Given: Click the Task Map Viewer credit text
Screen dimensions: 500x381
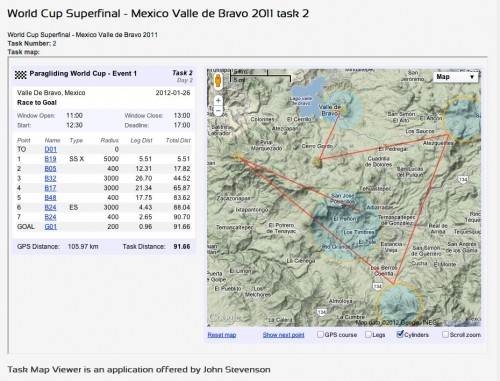Looking at the screenshot, I should point(139,370).
